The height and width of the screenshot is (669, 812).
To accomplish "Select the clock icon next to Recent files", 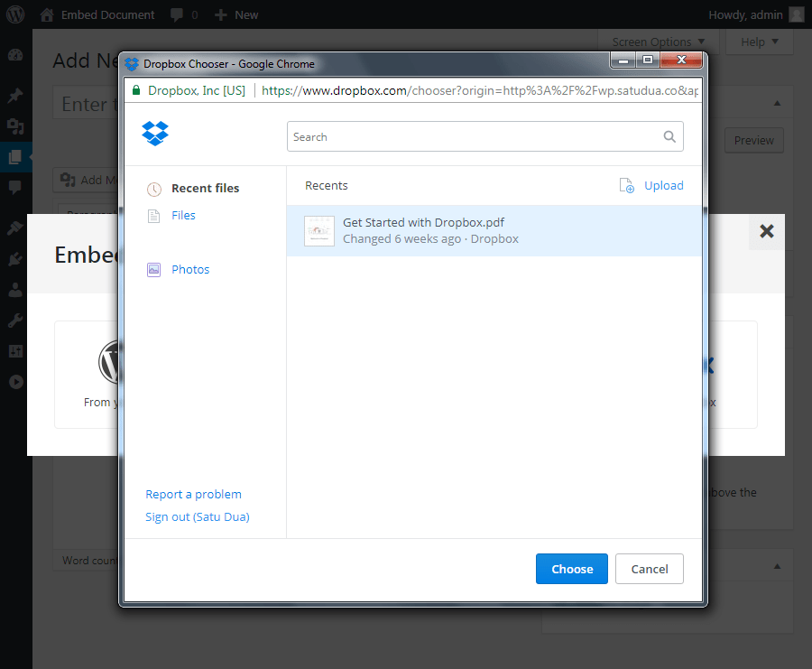I will [x=152, y=188].
